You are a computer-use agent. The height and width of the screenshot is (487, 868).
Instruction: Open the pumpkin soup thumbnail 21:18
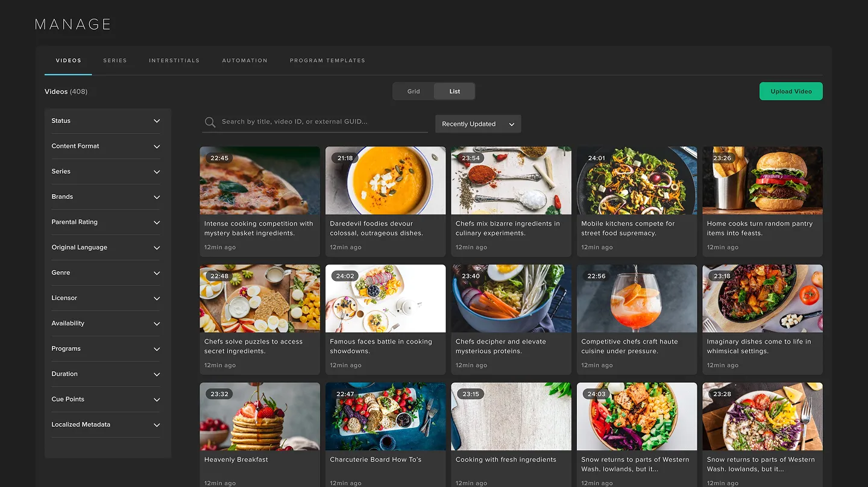tap(386, 180)
